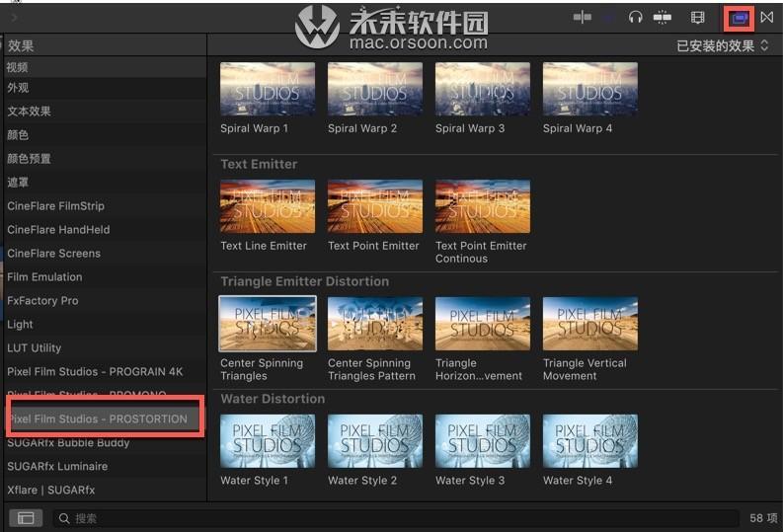
Task: Select Pixel Film Studios - PROSTORTION category
Action: pos(105,418)
